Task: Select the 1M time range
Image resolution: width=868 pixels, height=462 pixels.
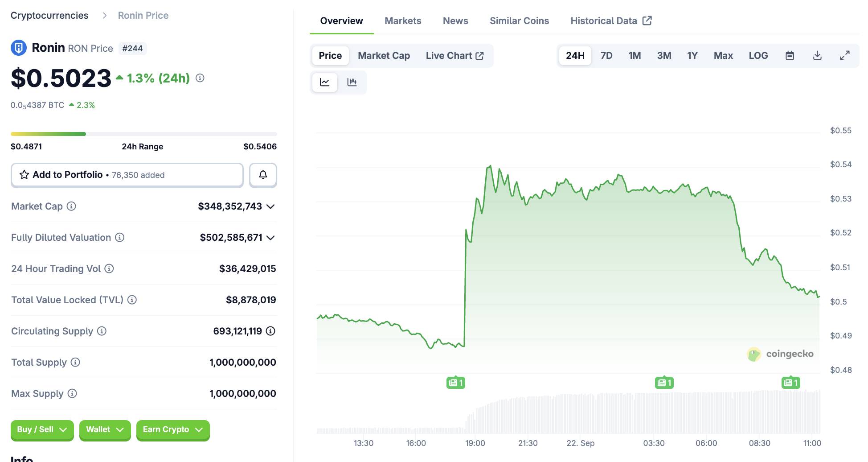Action: 635,56
